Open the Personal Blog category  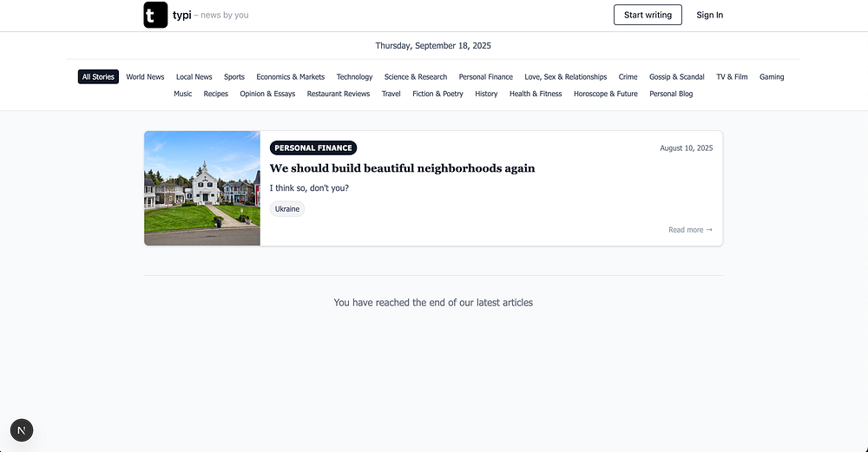(x=671, y=94)
